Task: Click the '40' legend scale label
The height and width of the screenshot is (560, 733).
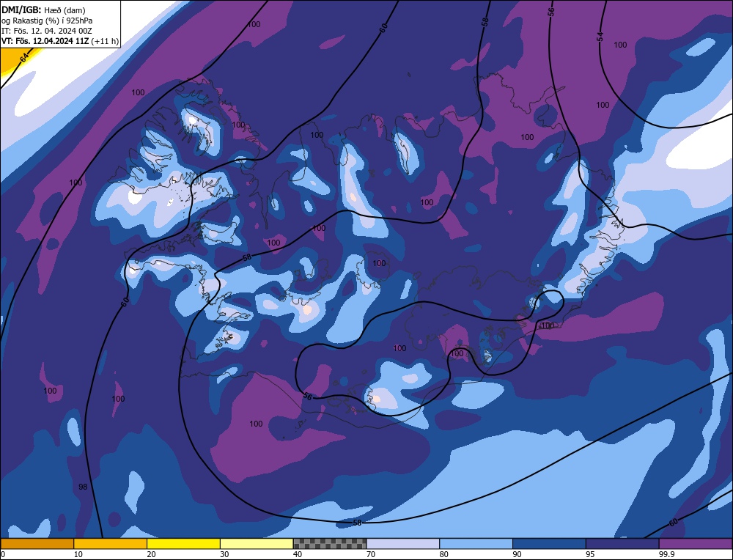Action: [298, 554]
